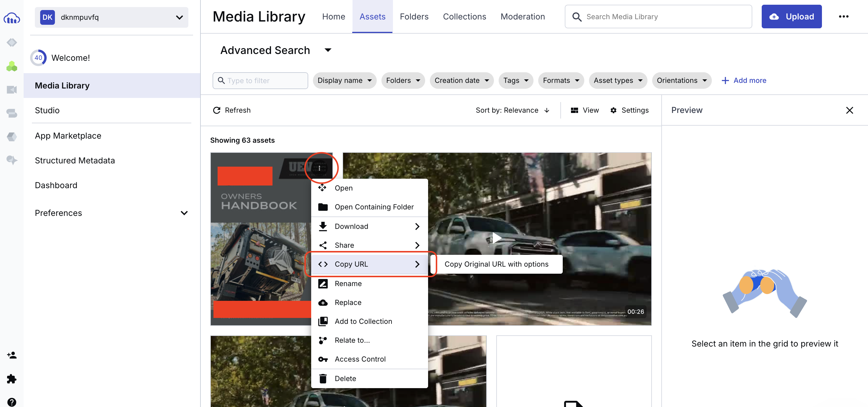Click the three-dot more options icon
The width and height of the screenshot is (868, 407).
pos(843,17)
